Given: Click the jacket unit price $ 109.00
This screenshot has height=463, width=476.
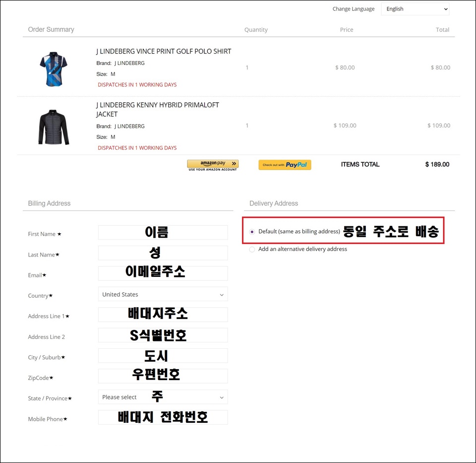Looking at the screenshot, I should (345, 126).
